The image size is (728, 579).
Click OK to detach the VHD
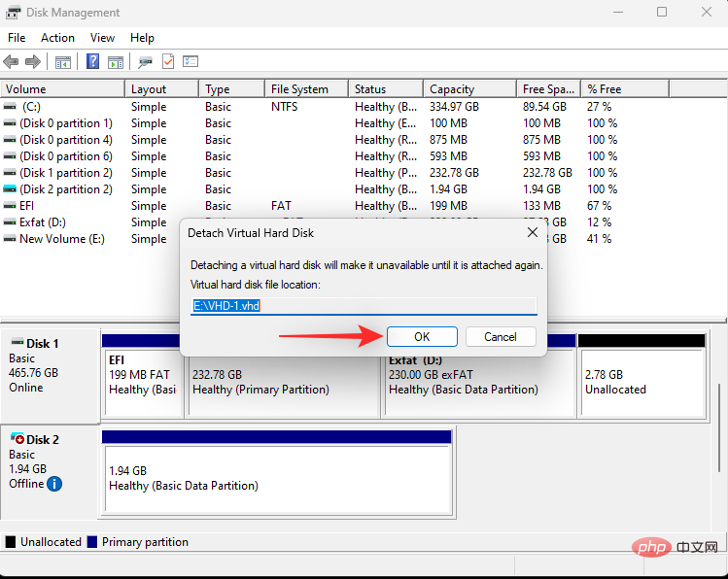(422, 337)
